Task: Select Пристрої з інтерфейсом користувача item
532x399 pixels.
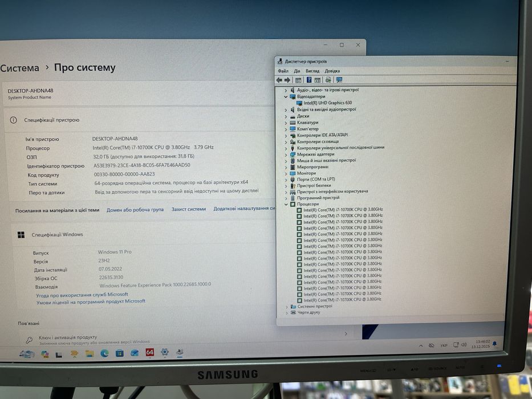Action: click(x=332, y=192)
